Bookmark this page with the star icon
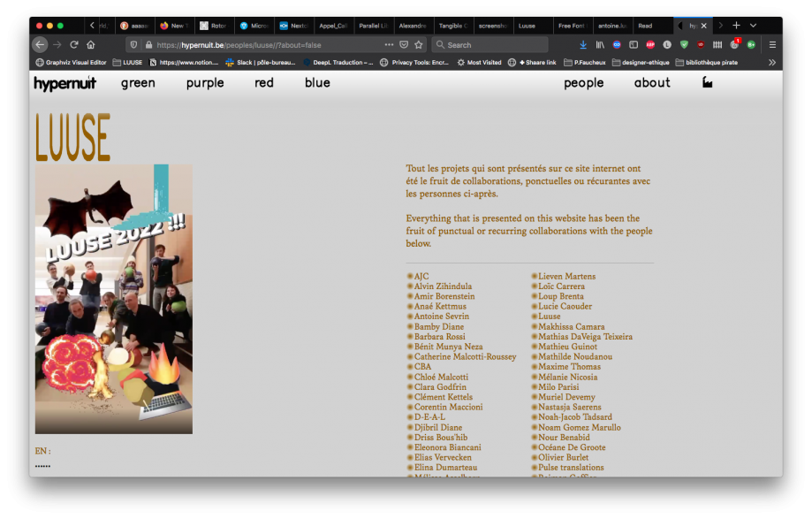This screenshot has height=519, width=812. (x=419, y=44)
